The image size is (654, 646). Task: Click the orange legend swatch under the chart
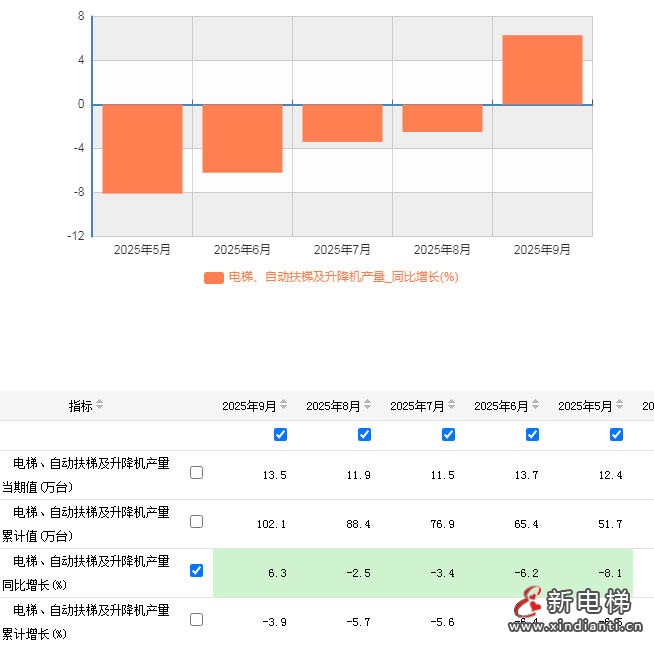coord(213,278)
